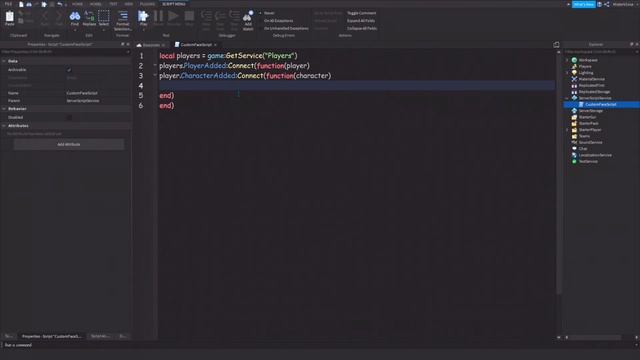Open the Find binoculars tool

click(x=75, y=18)
